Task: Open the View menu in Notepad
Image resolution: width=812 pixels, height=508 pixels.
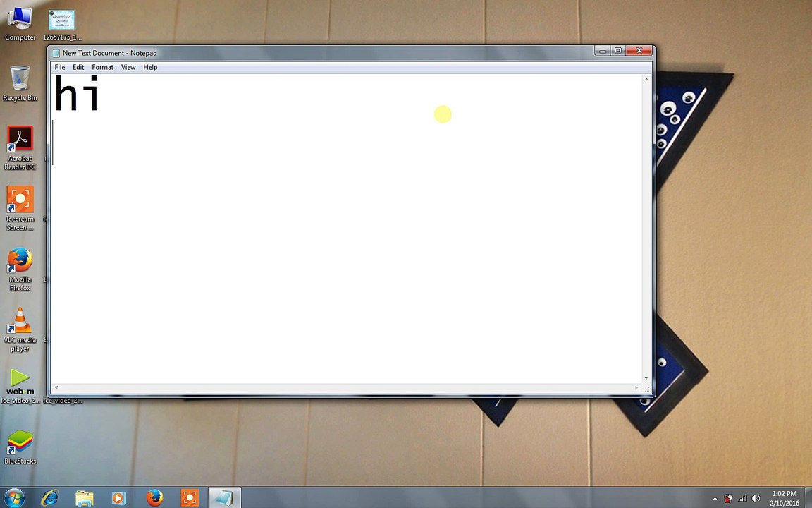Action: [128, 68]
